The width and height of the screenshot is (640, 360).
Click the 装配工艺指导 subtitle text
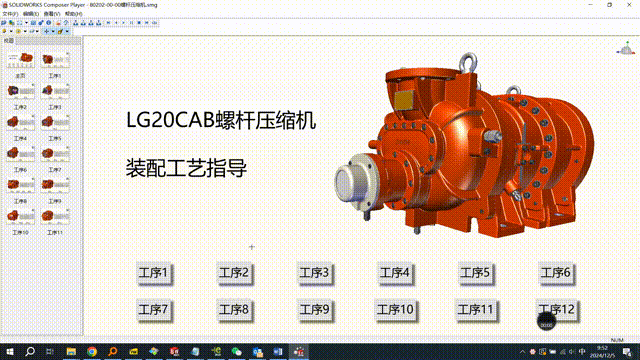point(186,168)
